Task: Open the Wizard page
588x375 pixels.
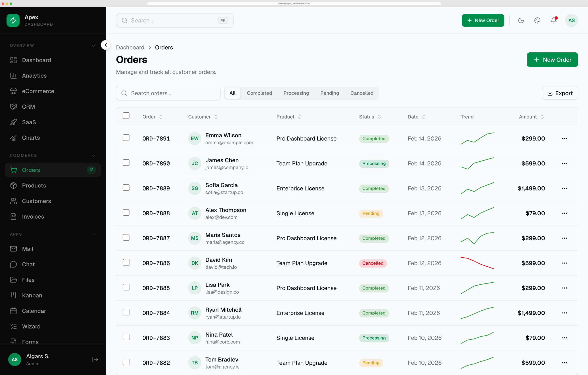Action: [53, 326]
